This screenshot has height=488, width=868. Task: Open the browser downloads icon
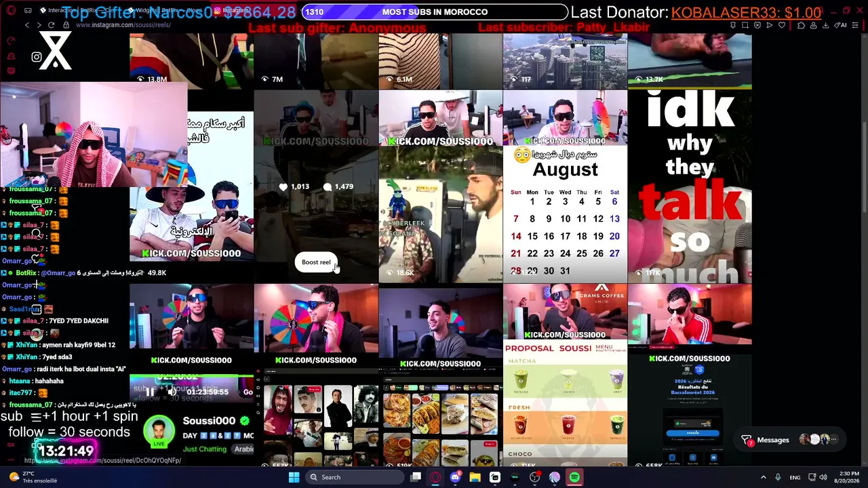click(825, 25)
